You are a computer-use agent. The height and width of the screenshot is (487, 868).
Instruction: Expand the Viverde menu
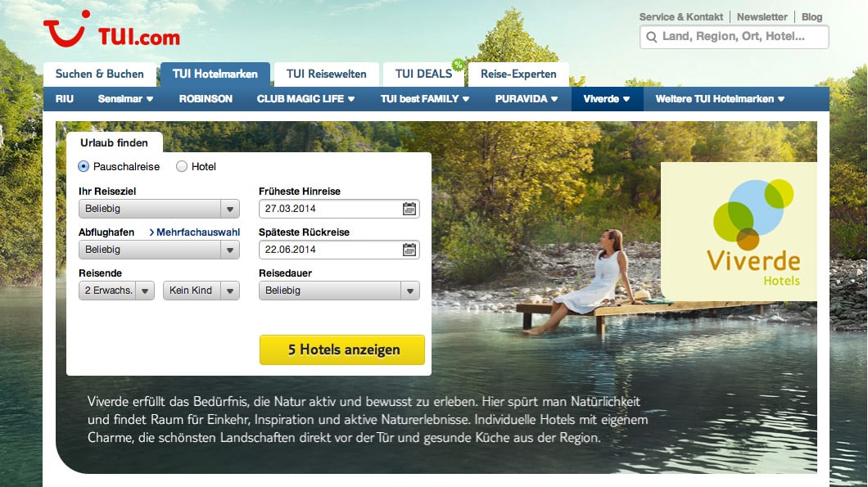tap(607, 99)
